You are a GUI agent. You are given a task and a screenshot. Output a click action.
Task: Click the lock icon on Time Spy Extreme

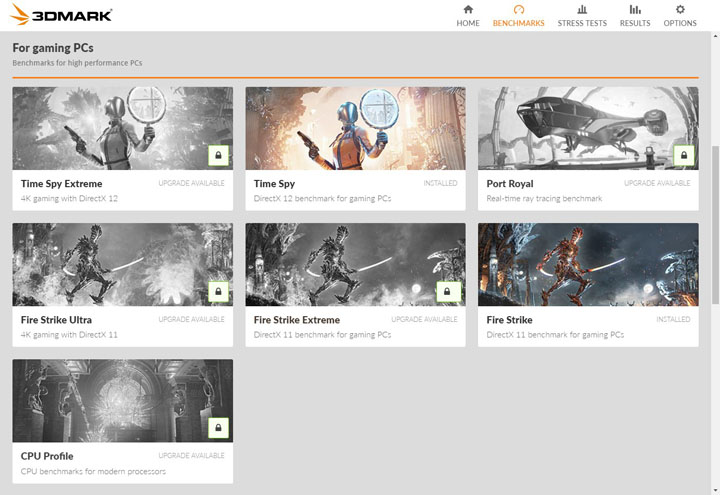pyautogui.click(x=219, y=155)
